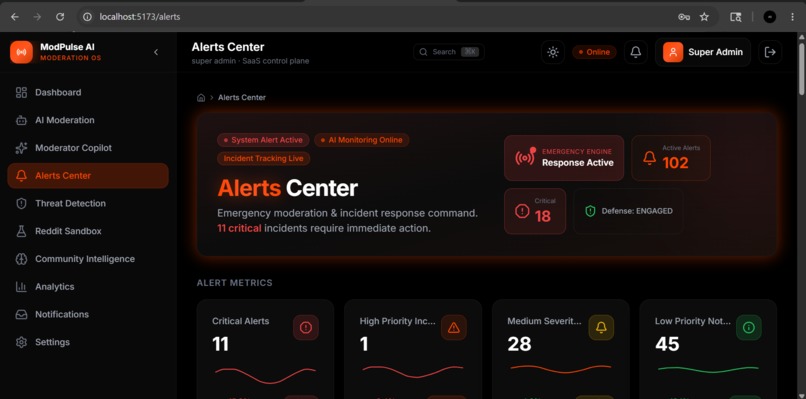The width and height of the screenshot is (806, 399).
Task: Toggle light theme with sun icon
Action: [553, 52]
